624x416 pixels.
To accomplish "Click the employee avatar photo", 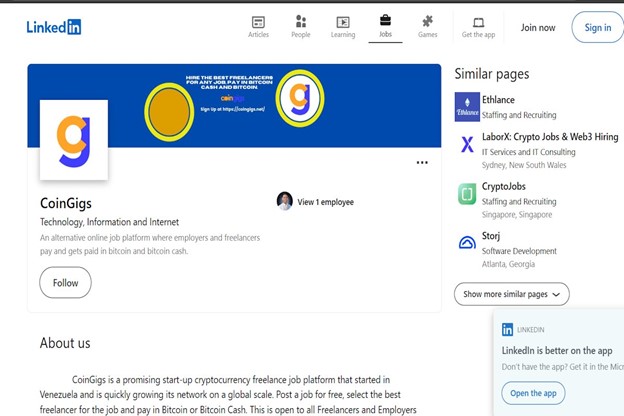I will pyautogui.click(x=285, y=201).
